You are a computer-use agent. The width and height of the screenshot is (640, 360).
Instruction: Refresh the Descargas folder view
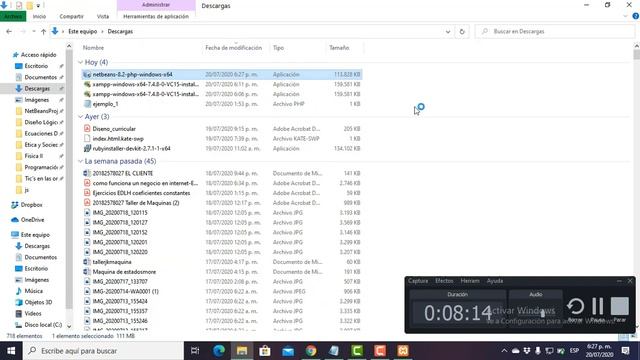tap(462, 31)
